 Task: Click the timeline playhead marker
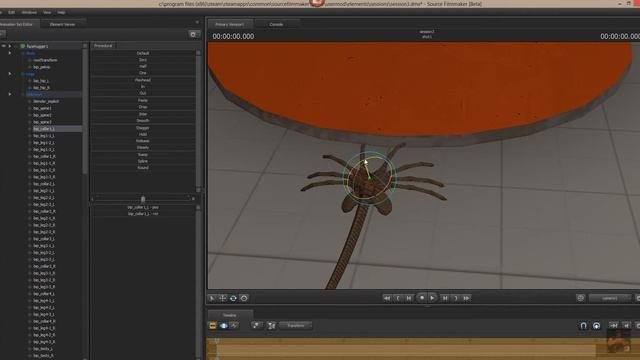point(217,340)
